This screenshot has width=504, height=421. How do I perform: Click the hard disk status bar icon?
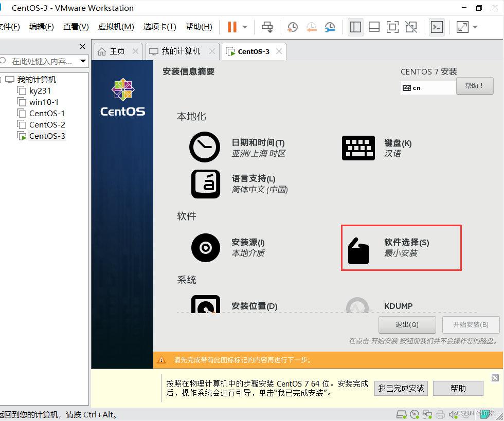[401, 414]
